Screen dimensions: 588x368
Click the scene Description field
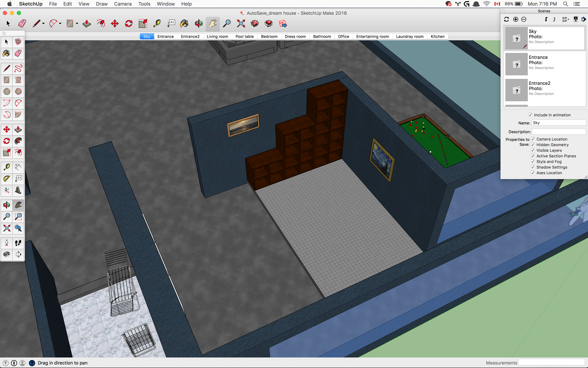click(x=559, y=132)
